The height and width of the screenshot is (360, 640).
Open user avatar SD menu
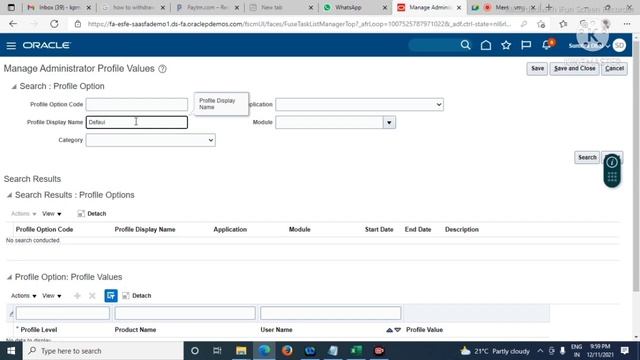tap(619, 45)
